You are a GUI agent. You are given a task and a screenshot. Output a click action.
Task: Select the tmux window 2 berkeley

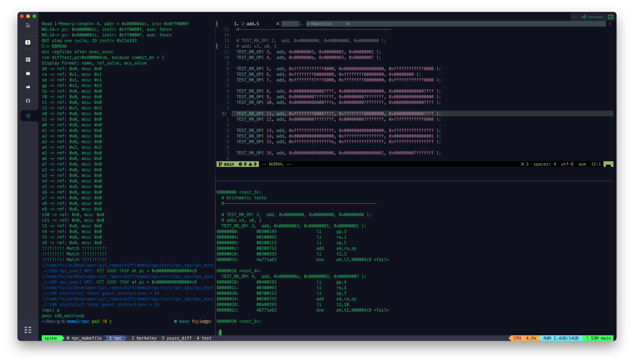(144, 338)
